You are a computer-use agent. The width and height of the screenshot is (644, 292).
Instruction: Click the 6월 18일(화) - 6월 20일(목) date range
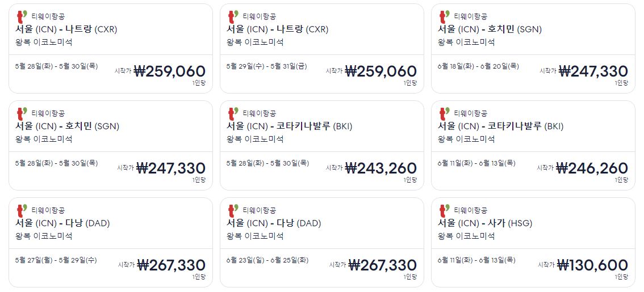(x=478, y=66)
